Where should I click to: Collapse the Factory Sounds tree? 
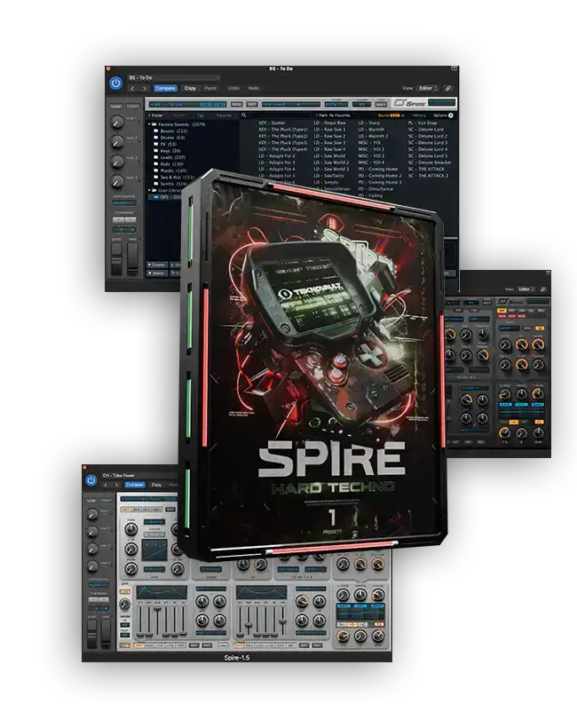(148, 124)
